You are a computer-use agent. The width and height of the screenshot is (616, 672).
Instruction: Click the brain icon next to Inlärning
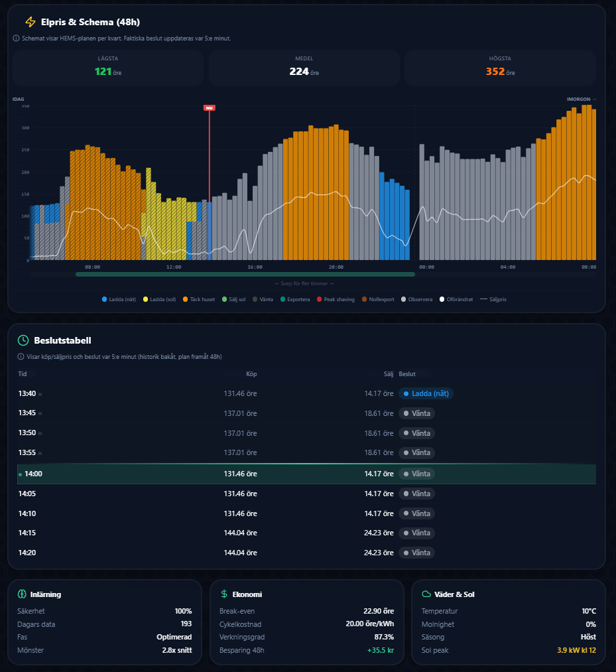[22, 594]
